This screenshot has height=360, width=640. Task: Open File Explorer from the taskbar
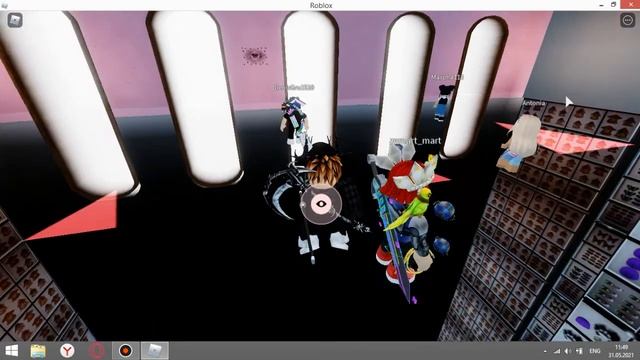click(x=38, y=351)
